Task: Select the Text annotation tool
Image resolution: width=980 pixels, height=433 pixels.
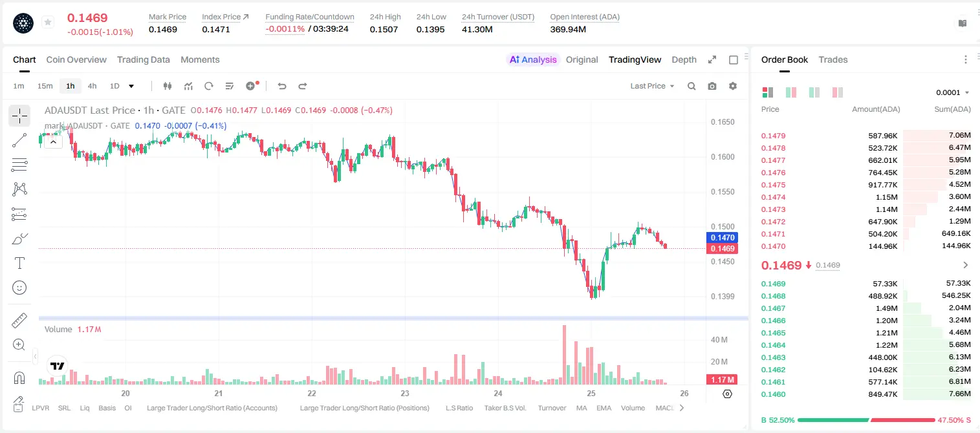Action: coord(19,263)
